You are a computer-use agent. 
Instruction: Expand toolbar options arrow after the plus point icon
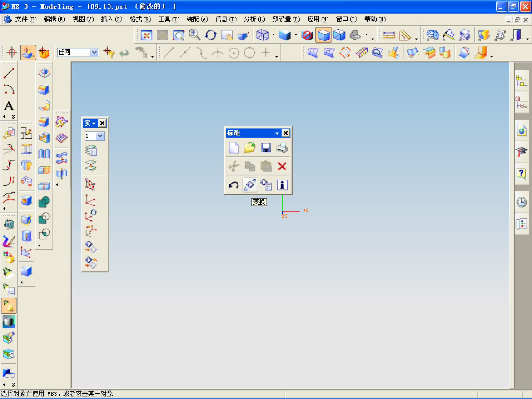[276, 57]
